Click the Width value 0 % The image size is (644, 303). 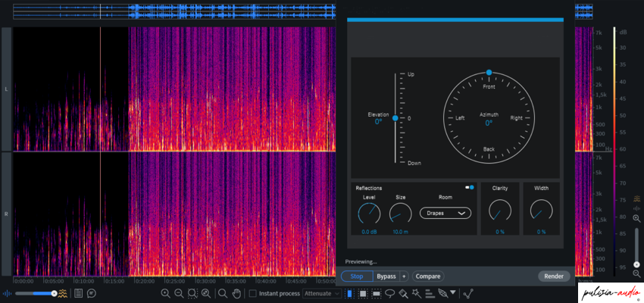[541, 232]
